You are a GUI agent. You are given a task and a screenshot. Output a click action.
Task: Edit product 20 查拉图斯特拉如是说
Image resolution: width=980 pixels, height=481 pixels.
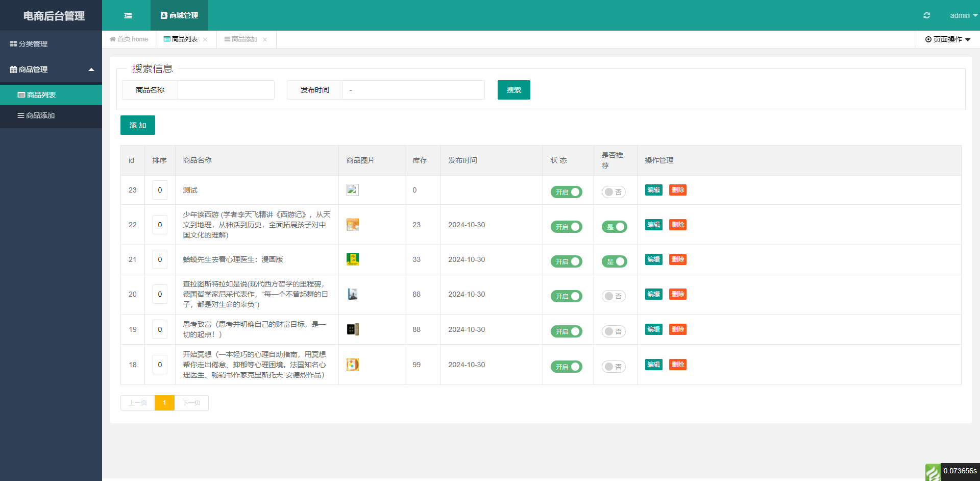654,294
